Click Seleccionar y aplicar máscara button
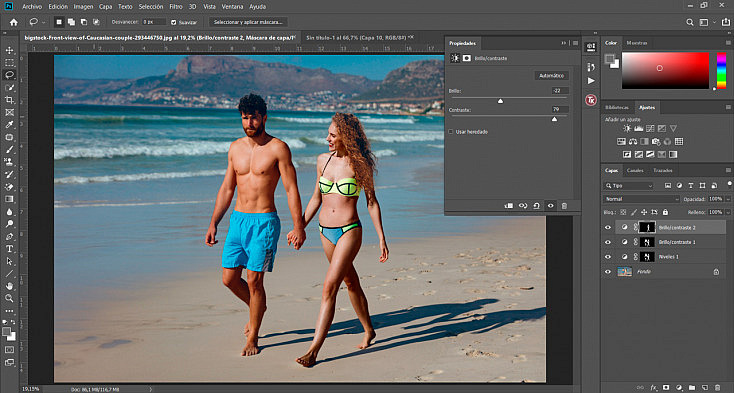The image size is (734, 393). coord(248,22)
